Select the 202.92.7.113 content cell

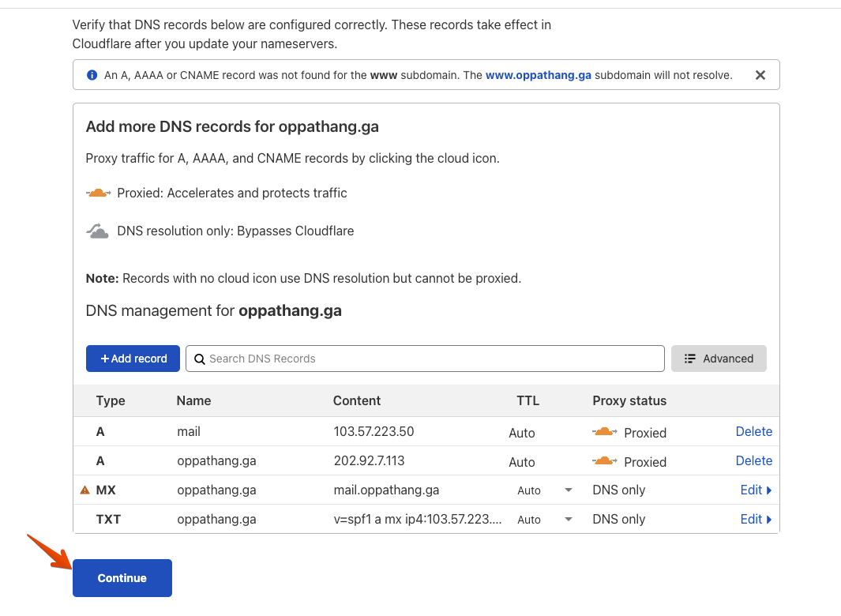click(x=369, y=460)
